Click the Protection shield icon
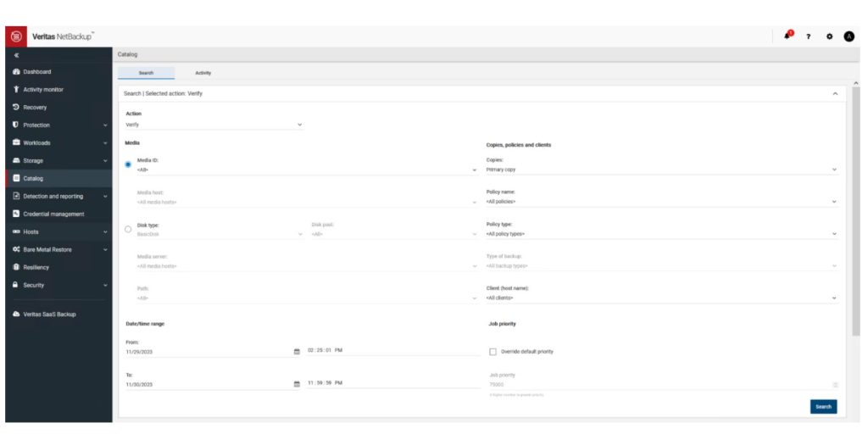This screenshot has width=868, height=434. click(16, 125)
